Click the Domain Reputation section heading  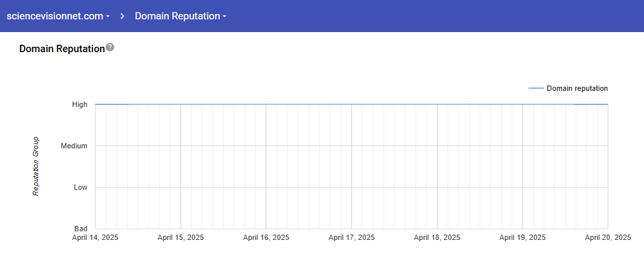coord(62,49)
